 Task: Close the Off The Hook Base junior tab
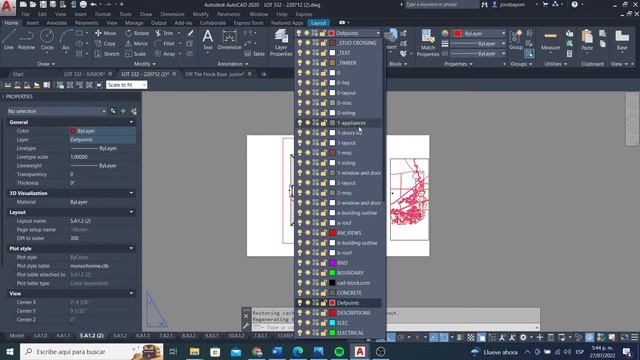[250, 74]
